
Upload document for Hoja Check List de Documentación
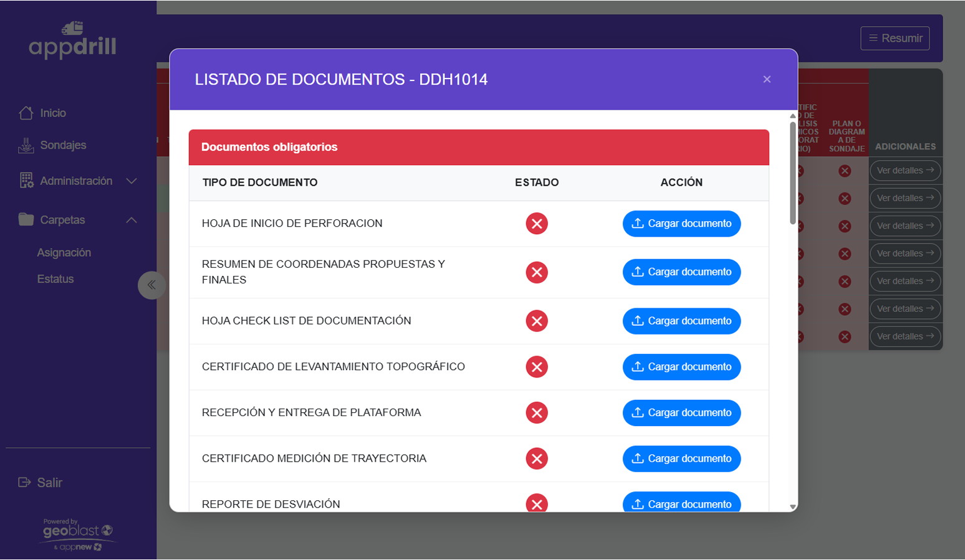coord(681,321)
